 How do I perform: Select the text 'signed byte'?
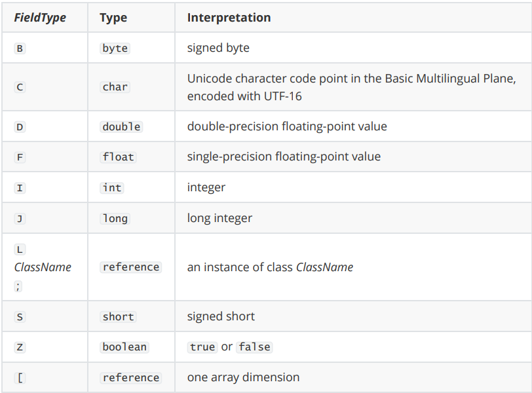218,48
